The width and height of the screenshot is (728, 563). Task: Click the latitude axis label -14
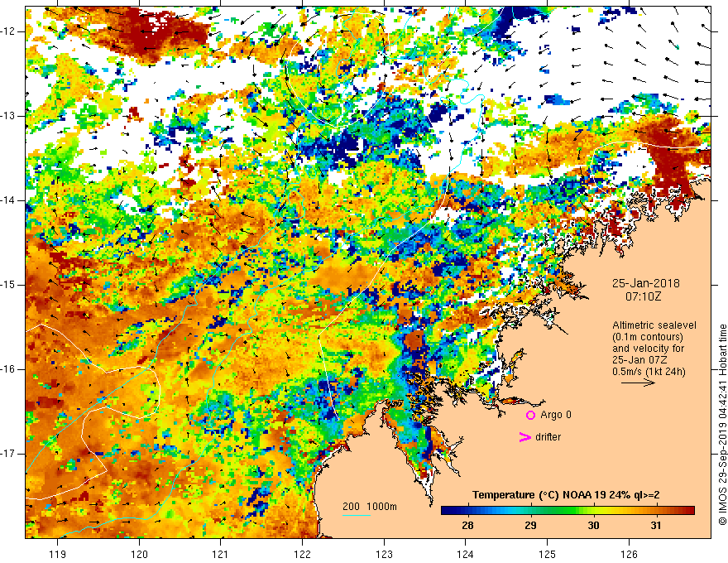[8, 200]
